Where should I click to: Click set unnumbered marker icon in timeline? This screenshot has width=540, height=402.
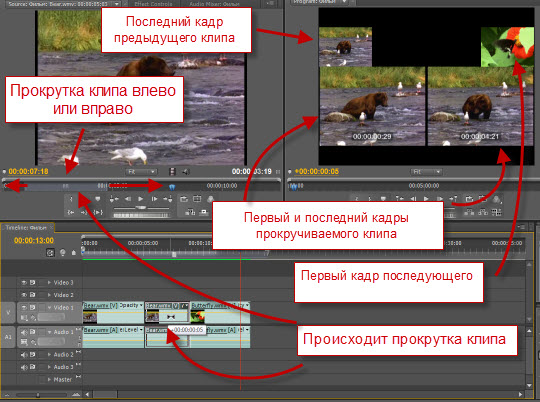(x=73, y=253)
